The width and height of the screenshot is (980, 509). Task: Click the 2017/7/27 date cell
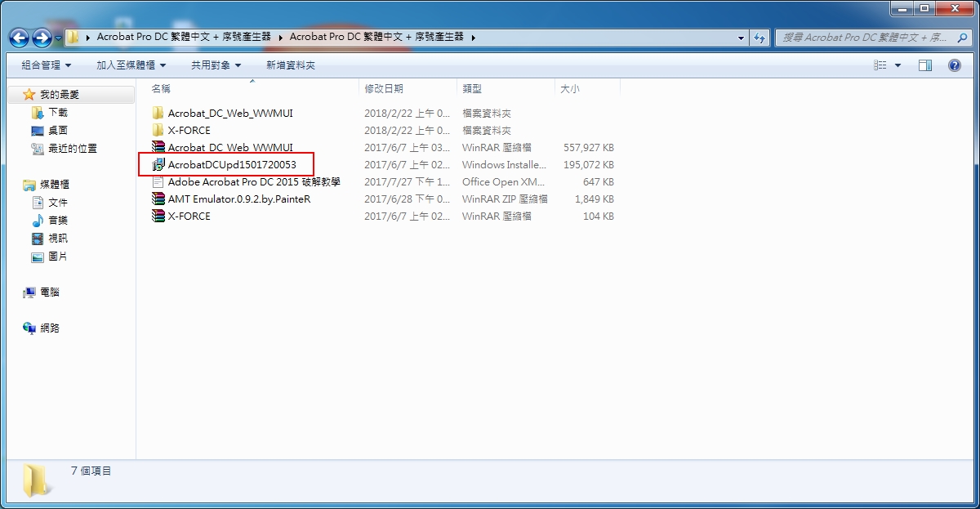tap(407, 181)
